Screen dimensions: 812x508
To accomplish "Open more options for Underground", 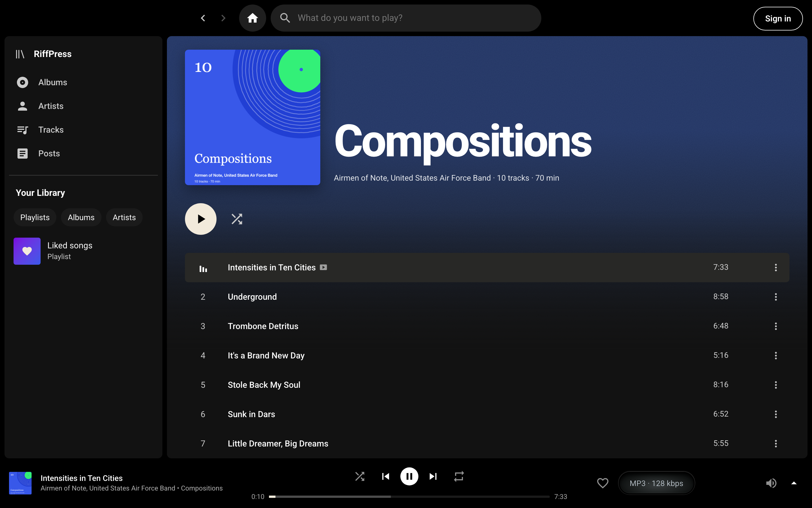I will [776, 297].
